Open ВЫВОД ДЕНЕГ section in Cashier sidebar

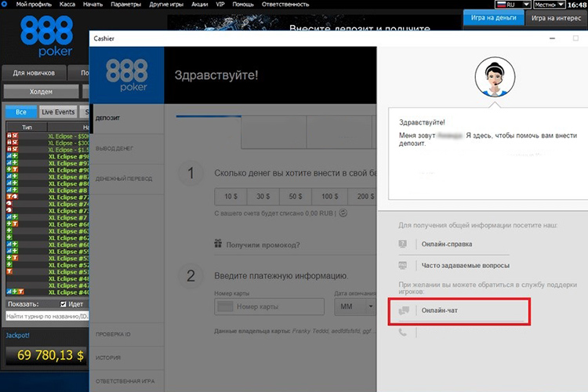pos(127,149)
